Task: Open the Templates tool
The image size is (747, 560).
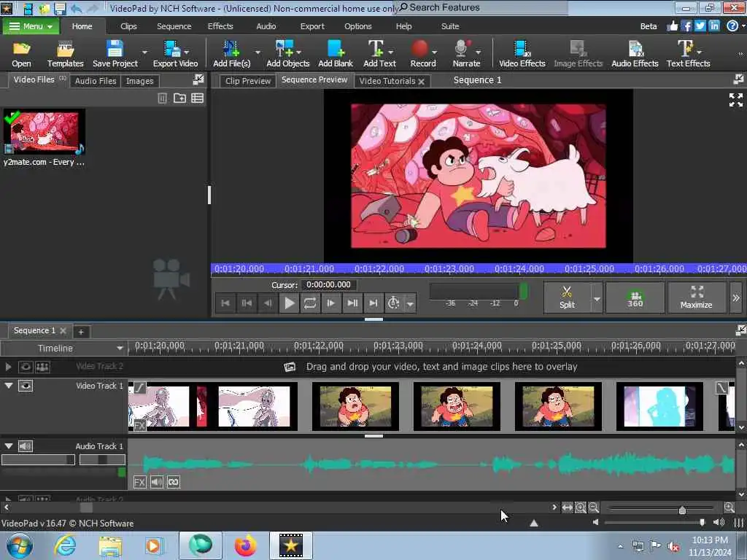Action: pos(65,54)
